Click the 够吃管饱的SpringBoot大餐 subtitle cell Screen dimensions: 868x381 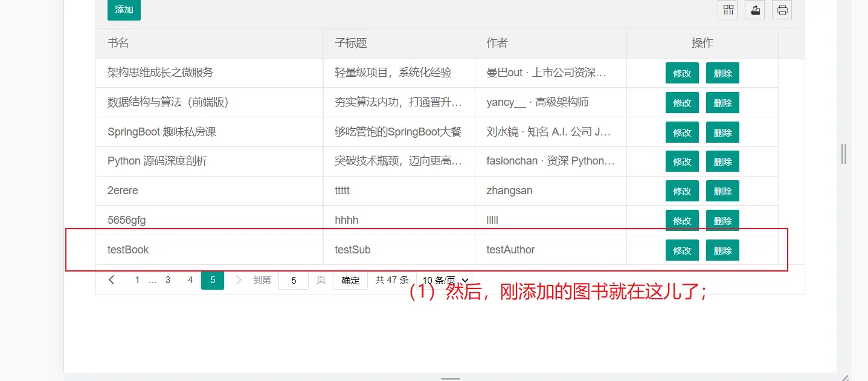pyautogui.click(x=399, y=132)
